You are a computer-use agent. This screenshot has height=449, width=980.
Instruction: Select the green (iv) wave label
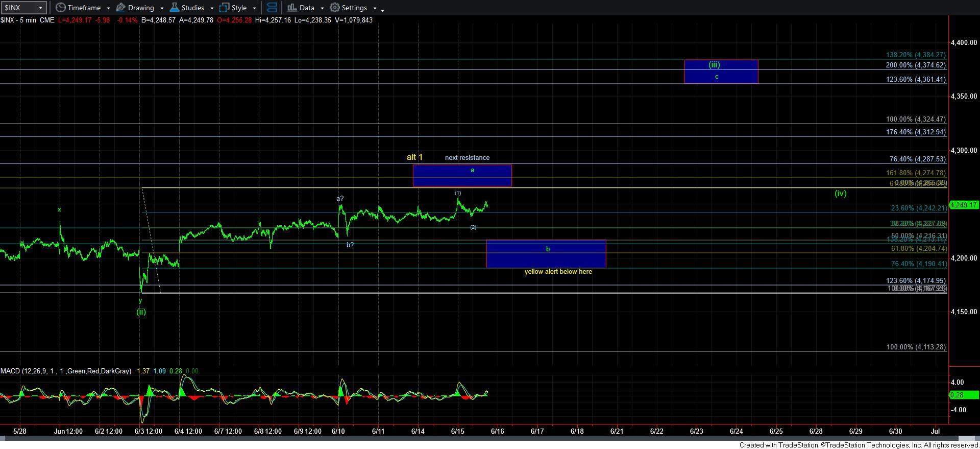click(840, 193)
